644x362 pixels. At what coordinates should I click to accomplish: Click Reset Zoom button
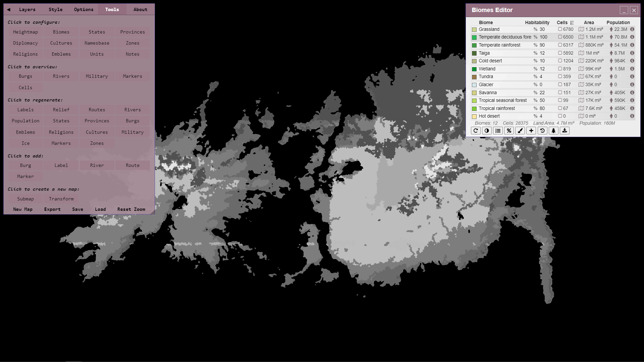(131, 209)
